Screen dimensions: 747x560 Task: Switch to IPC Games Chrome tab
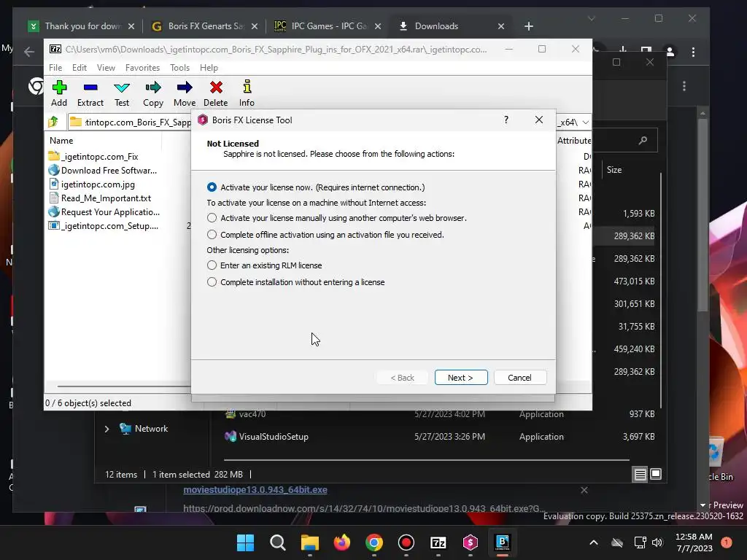tap(327, 26)
